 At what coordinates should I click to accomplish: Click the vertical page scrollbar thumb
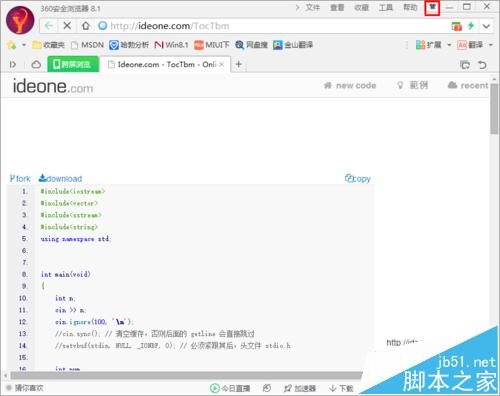coord(494,108)
